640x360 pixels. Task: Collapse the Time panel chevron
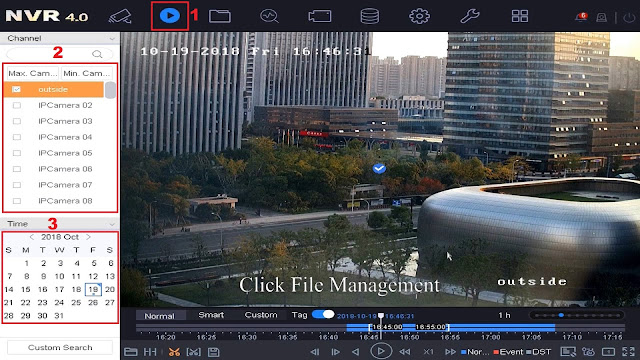[x=112, y=224]
